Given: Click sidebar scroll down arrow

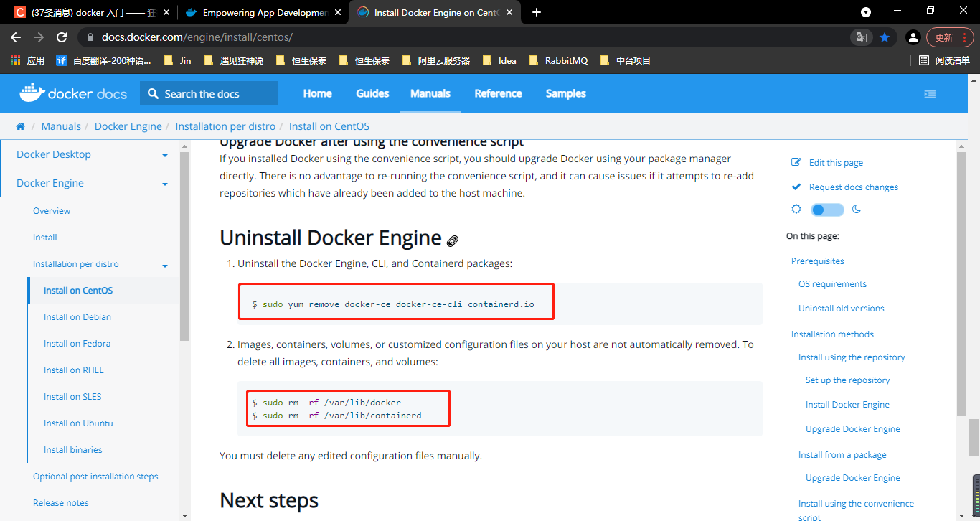Looking at the screenshot, I should [x=184, y=515].
